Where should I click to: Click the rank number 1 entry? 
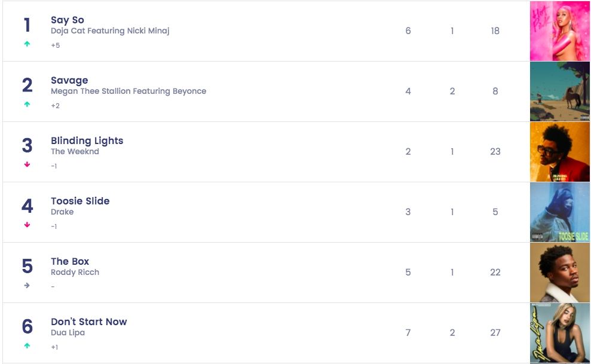click(x=27, y=25)
